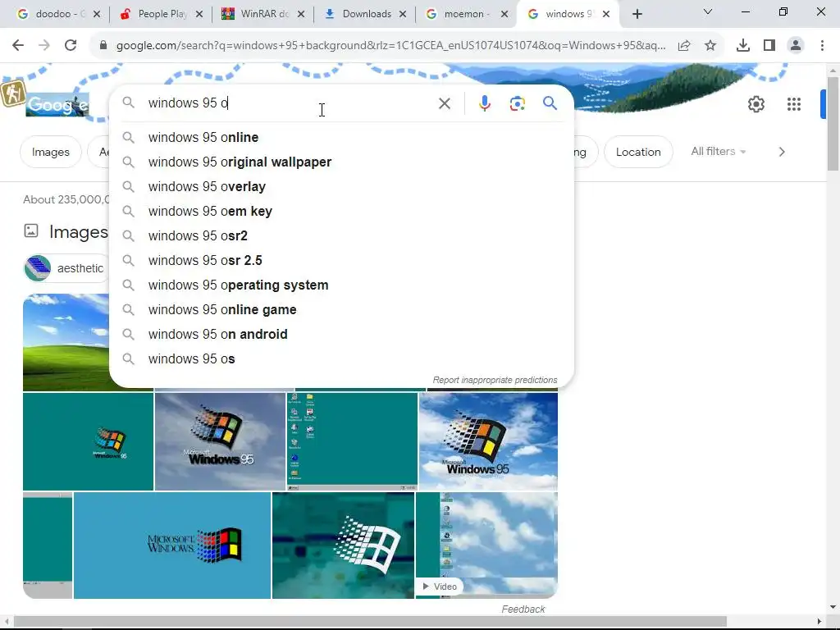This screenshot has width=840, height=630.
Task: Bookmark this page with the star icon
Action: coord(710,46)
